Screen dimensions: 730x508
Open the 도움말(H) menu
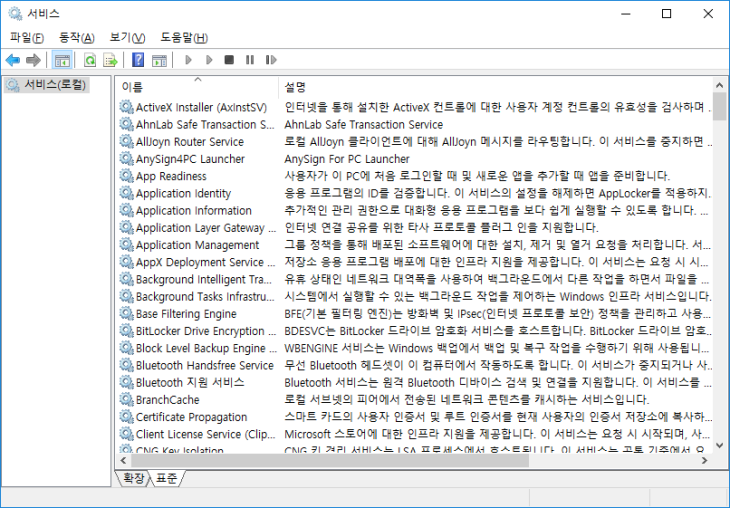[x=183, y=38]
